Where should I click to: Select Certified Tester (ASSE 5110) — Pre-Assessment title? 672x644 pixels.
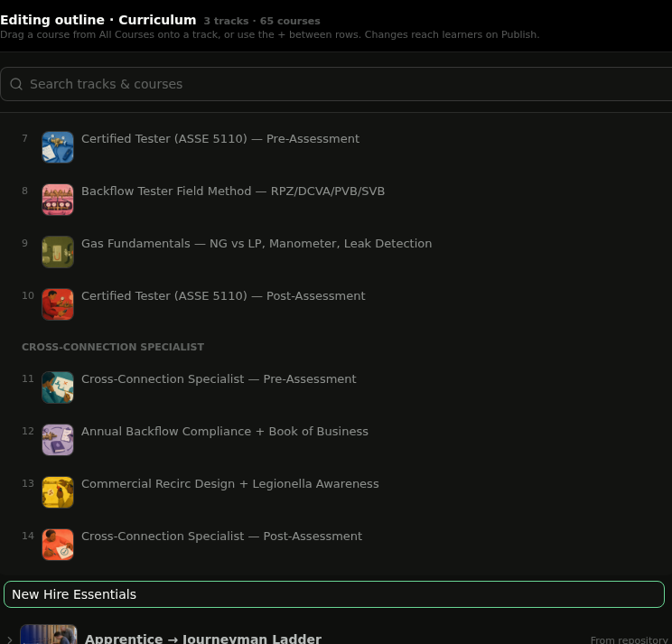coord(220,139)
